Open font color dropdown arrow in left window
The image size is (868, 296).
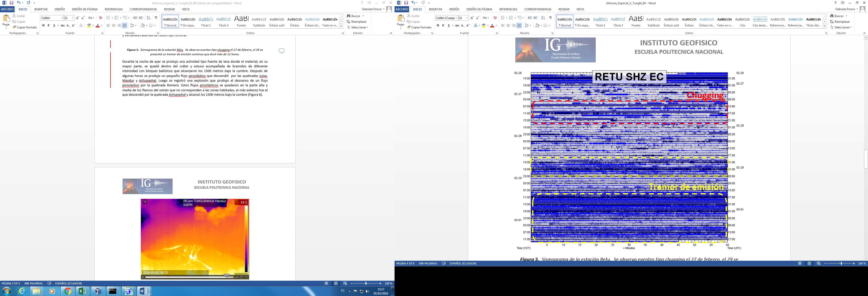102,26
